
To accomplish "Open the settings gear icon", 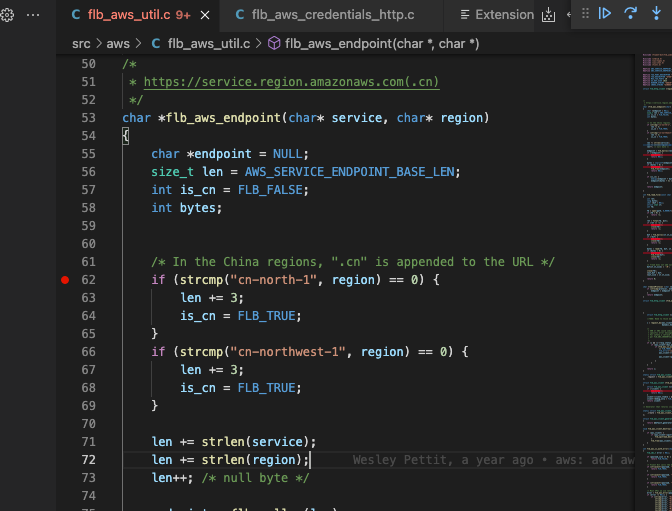I will pos(7,15).
